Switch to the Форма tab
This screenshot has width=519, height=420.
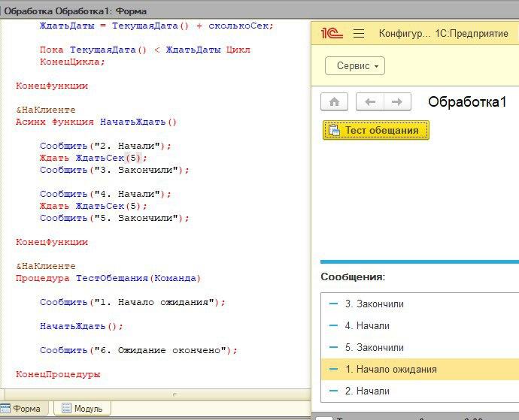(24, 409)
